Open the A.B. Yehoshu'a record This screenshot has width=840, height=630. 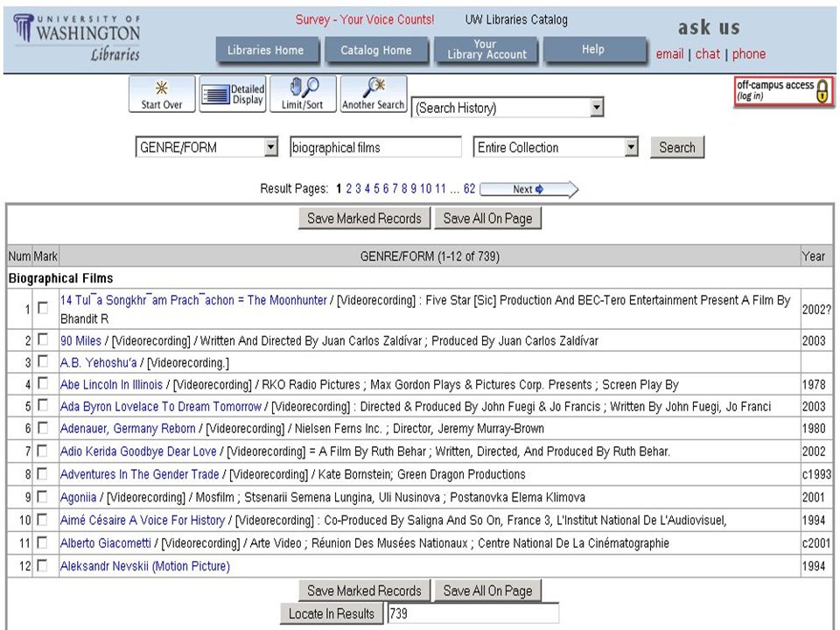[99, 362]
